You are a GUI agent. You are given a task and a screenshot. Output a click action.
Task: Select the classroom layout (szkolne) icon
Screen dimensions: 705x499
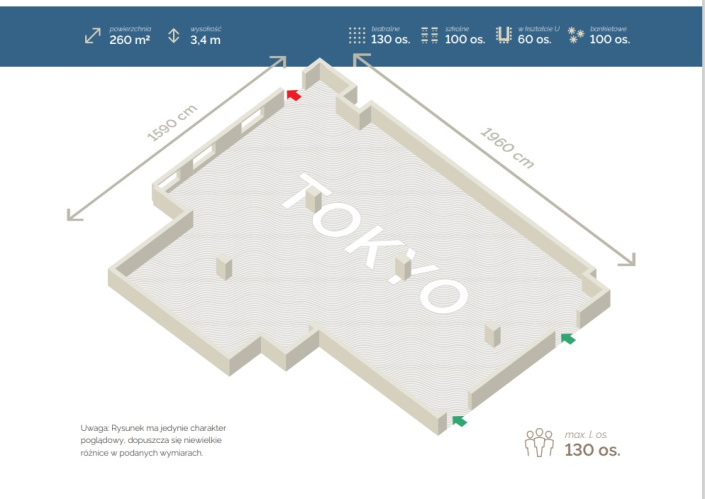(430, 36)
